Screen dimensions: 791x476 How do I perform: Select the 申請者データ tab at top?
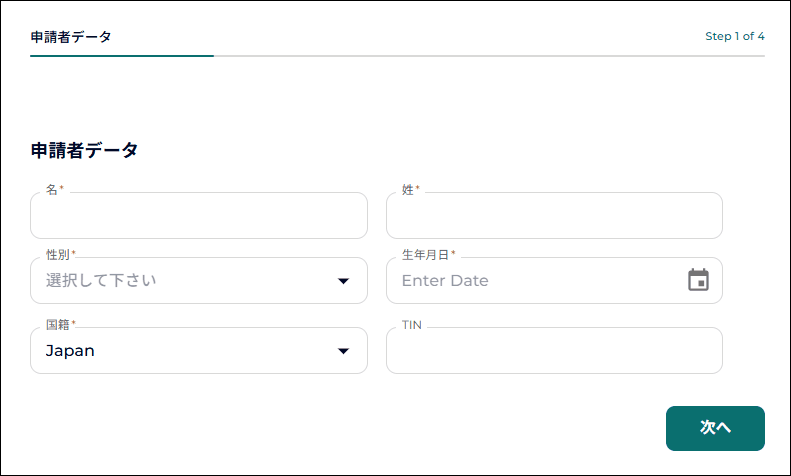(x=70, y=37)
